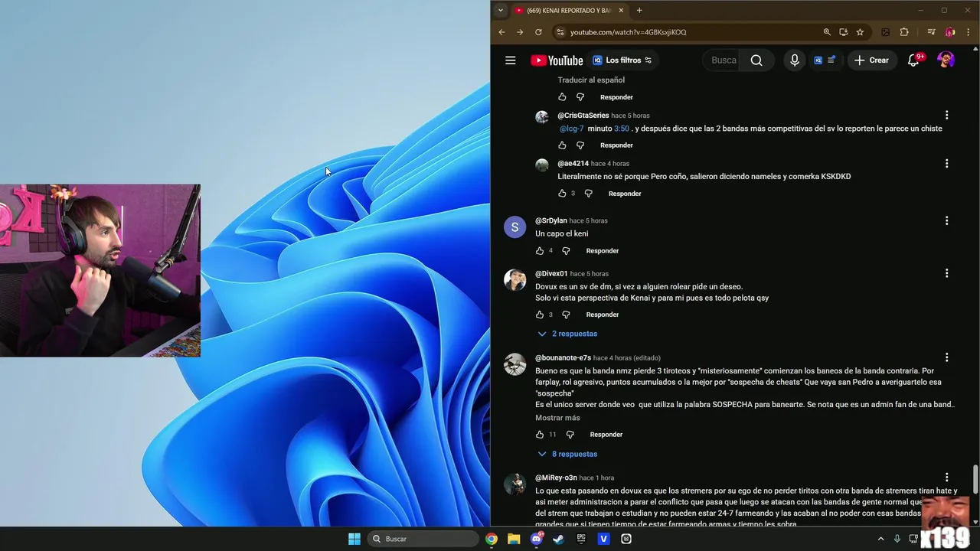Open Chrome's zoom magnifier in address bar

pos(827,32)
